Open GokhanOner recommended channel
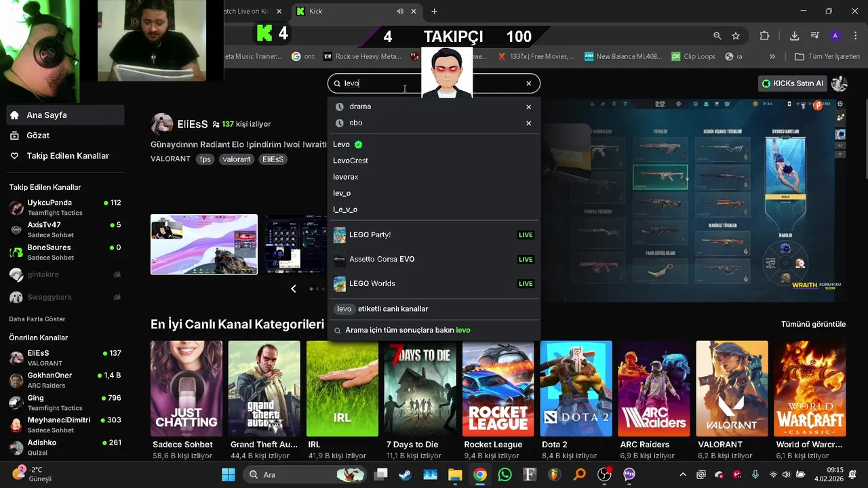 (66, 380)
